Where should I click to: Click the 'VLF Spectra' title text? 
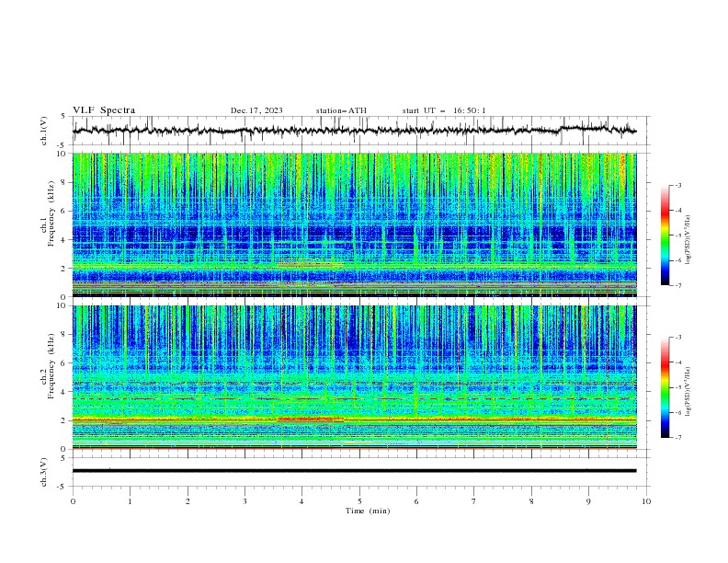104,110
